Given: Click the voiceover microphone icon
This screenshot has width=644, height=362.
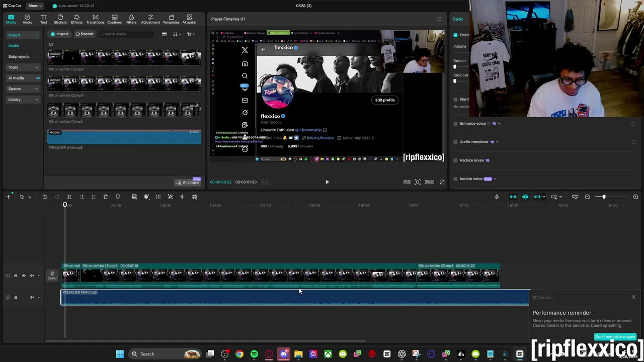Looking at the screenshot, I should pyautogui.click(x=497, y=197).
